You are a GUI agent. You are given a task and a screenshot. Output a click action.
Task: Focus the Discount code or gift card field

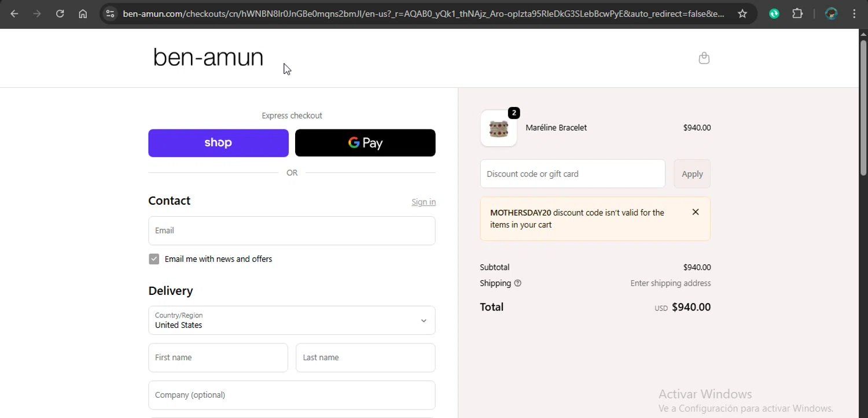point(572,173)
